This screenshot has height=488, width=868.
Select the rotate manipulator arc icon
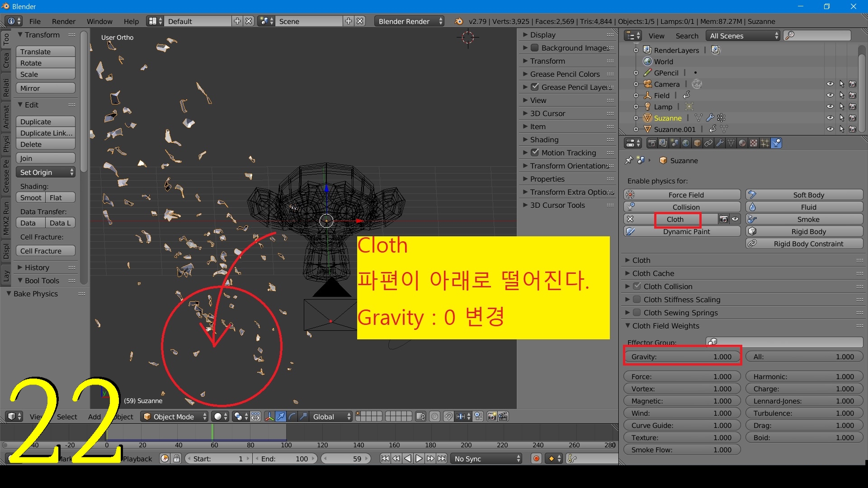click(x=292, y=417)
